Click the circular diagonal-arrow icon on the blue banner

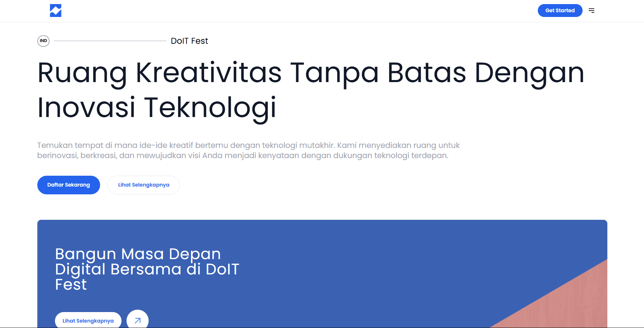[137, 320]
